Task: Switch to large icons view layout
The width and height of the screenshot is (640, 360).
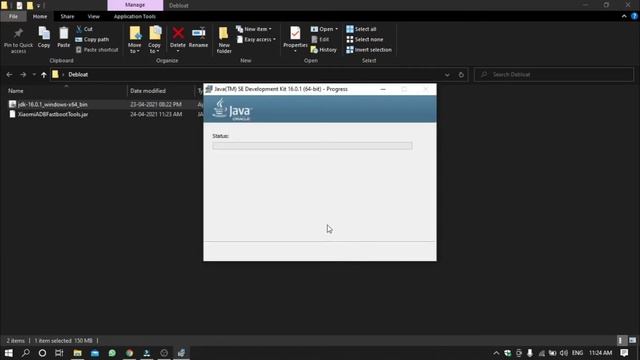Action: point(632,340)
